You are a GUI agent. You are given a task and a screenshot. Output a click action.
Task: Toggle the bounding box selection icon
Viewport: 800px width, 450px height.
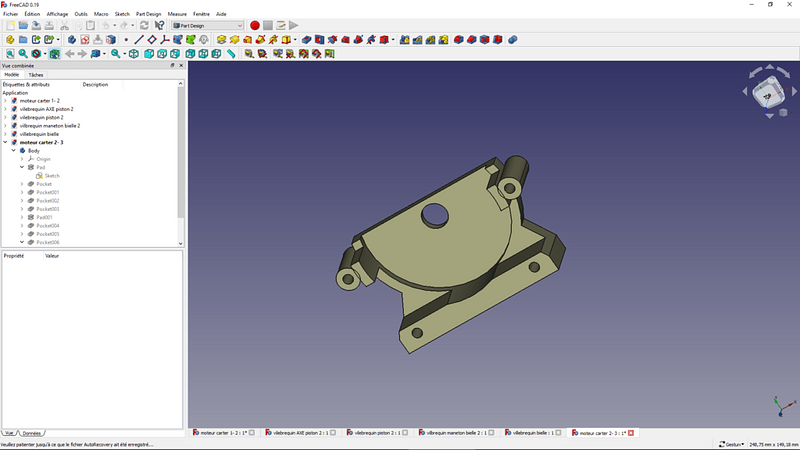[55, 54]
